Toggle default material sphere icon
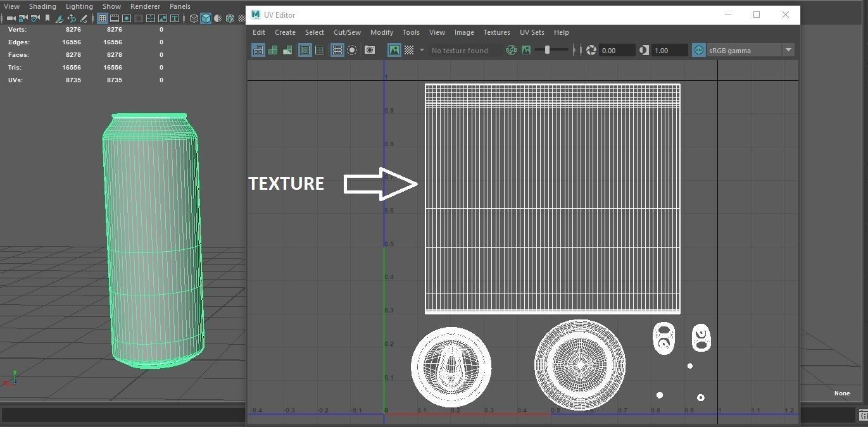868x427 pixels. click(x=218, y=18)
